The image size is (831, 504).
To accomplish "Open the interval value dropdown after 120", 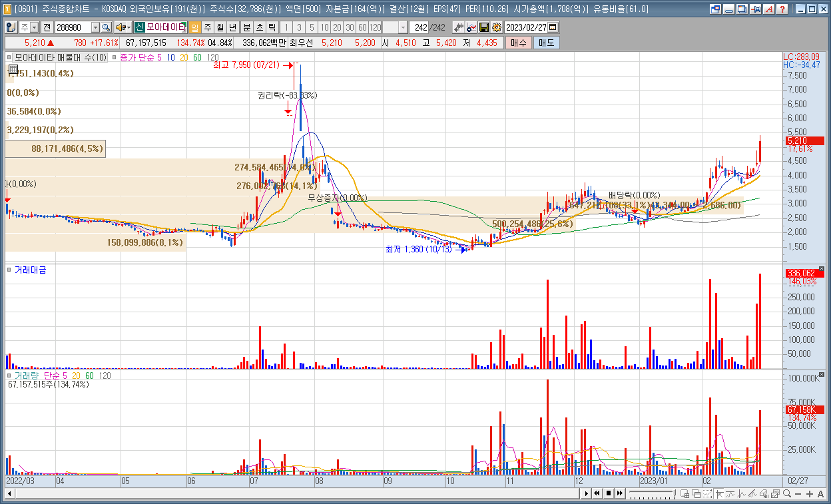I will click(x=404, y=27).
